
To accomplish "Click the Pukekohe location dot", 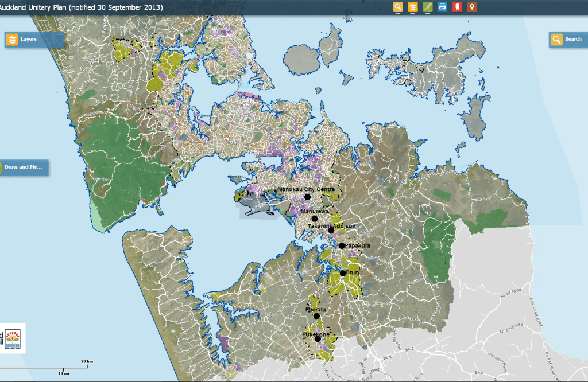I will [x=318, y=339].
